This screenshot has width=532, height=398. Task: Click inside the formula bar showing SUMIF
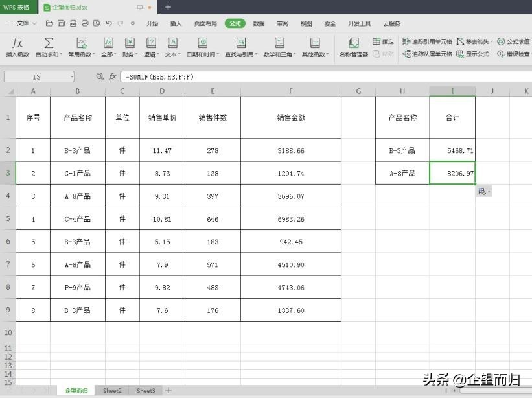(x=194, y=76)
